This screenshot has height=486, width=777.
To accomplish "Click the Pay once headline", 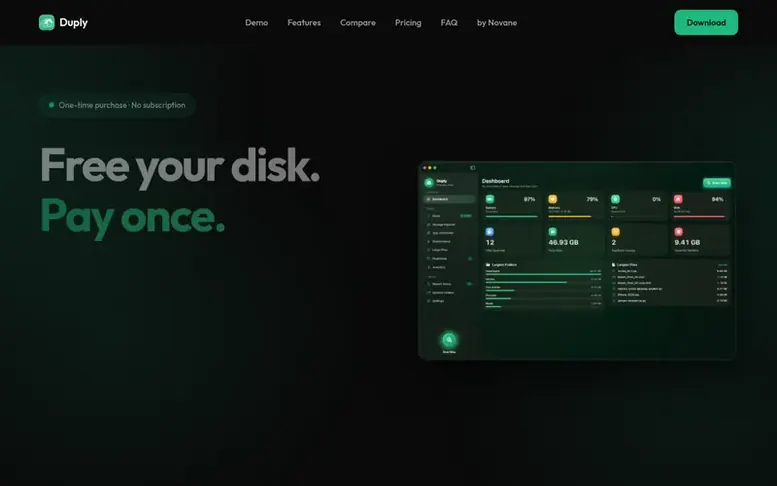I will (x=132, y=217).
